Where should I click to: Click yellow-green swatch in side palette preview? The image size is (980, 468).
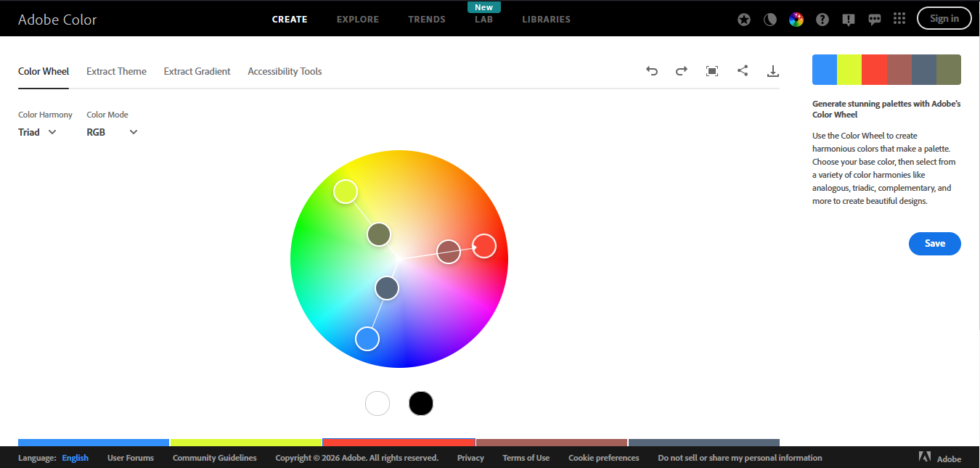coord(849,70)
